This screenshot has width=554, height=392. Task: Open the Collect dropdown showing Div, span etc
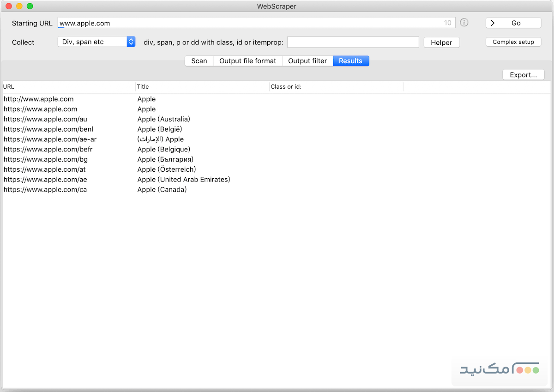point(96,42)
